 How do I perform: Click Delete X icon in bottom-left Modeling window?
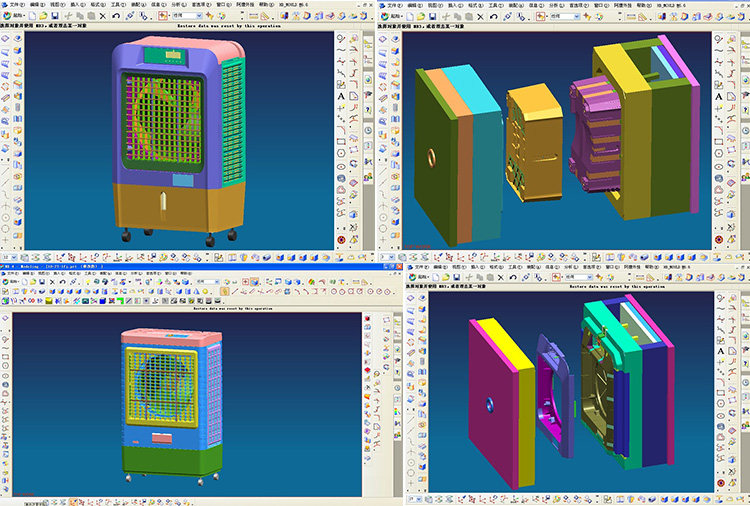[53, 282]
